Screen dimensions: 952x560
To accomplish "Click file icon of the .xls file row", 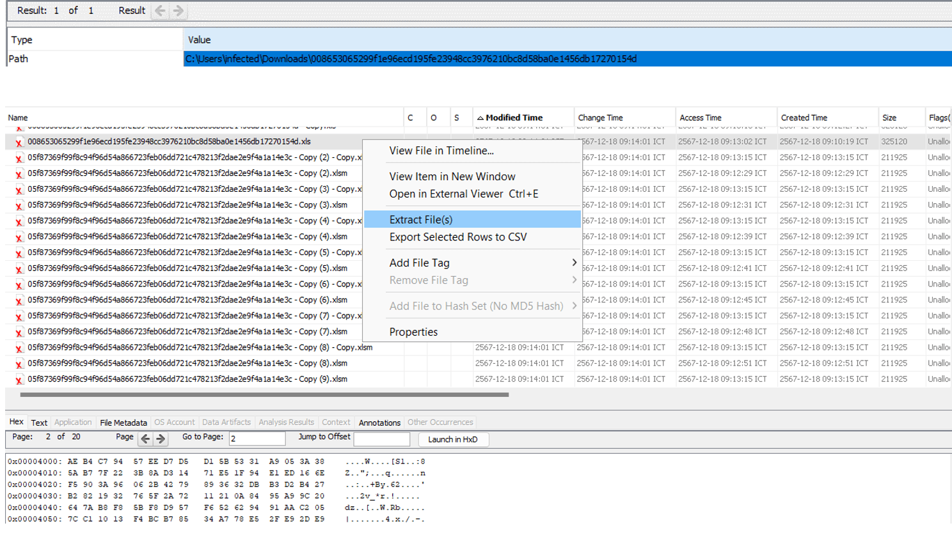I will point(19,143).
